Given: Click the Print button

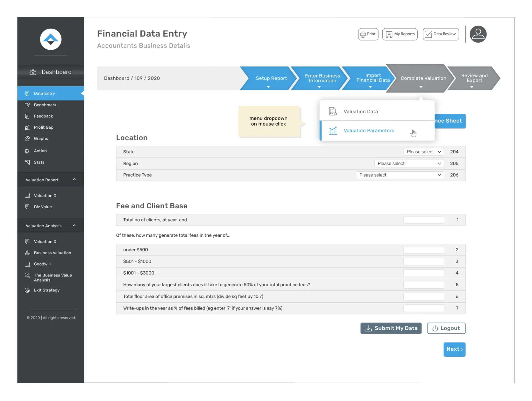Looking at the screenshot, I should [x=368, y=34].
